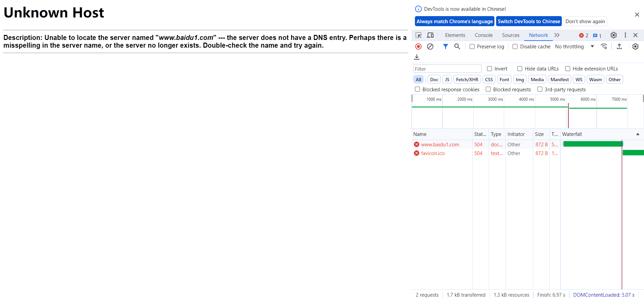The image size is (644, 300).
Task: Click the favicon.ico green waterfall bar
Action: (633, 153)
